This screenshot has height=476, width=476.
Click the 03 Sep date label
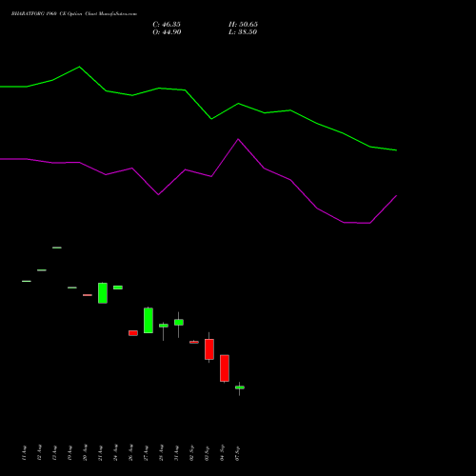207,453
